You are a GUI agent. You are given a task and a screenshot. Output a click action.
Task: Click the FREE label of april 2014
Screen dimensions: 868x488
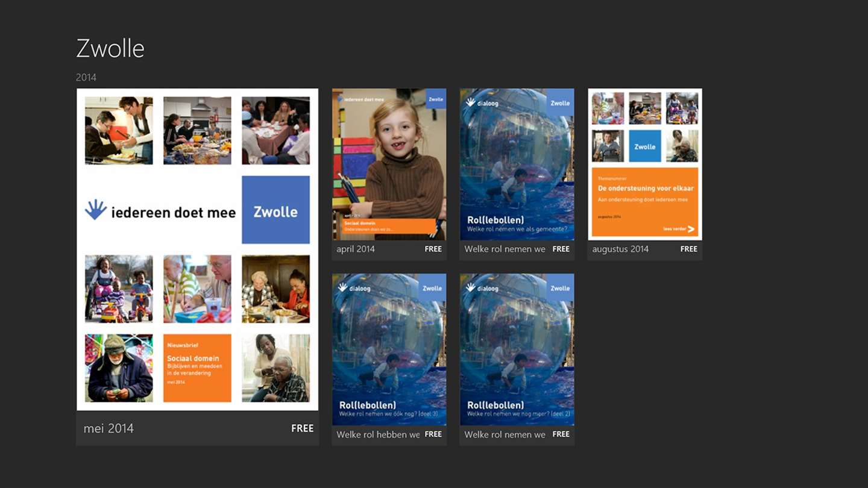coord(433,249)
